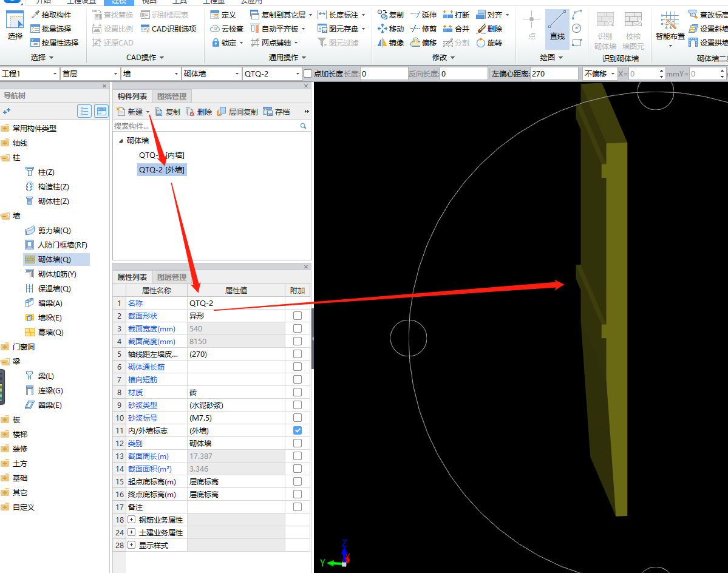The width and height of the screenshot is (728, 573).
Task: Select the 旋转 rotate tool
Action: pyautogui.click(x=489, y=42)
